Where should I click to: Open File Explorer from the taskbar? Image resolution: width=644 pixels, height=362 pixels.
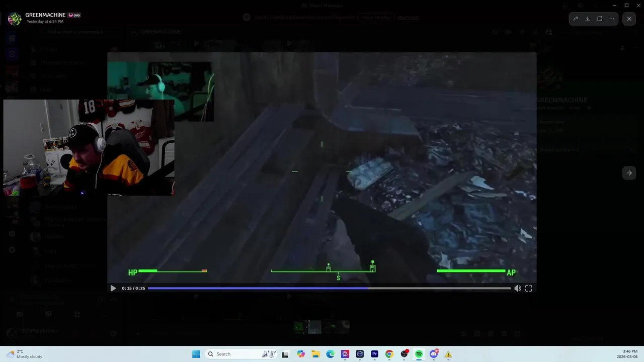coord(315,354)
